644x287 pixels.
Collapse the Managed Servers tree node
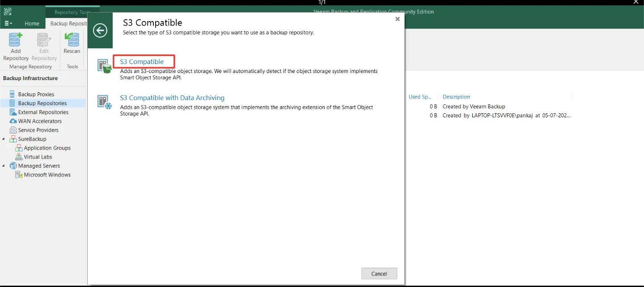pos(4,166)
